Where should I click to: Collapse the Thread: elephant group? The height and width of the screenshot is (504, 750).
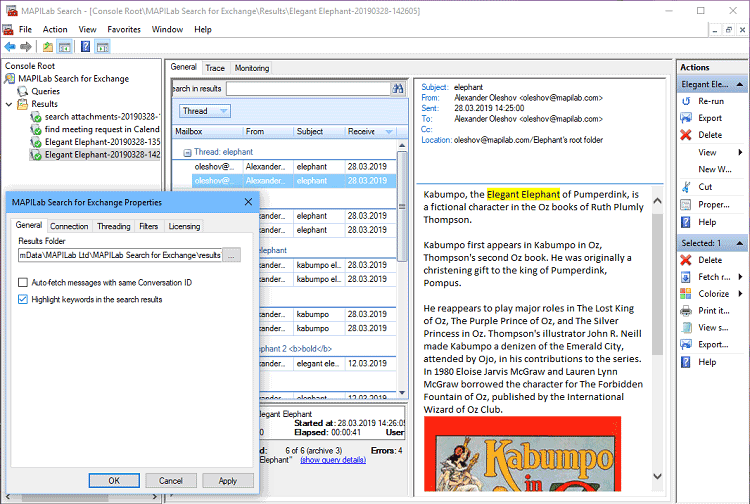[x=188, y=153]
